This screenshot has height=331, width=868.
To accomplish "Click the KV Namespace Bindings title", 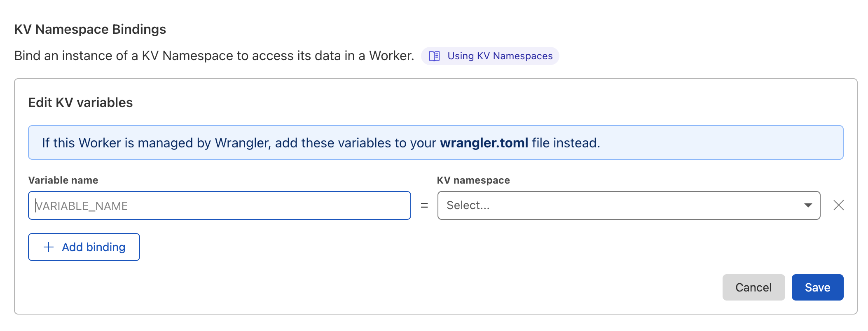I will (x=90, y=29).
